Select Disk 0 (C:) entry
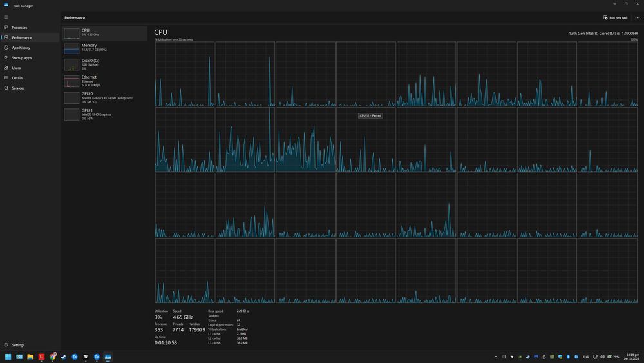The width and height of the screenshot is (644, 363). (x=104, y=64)
